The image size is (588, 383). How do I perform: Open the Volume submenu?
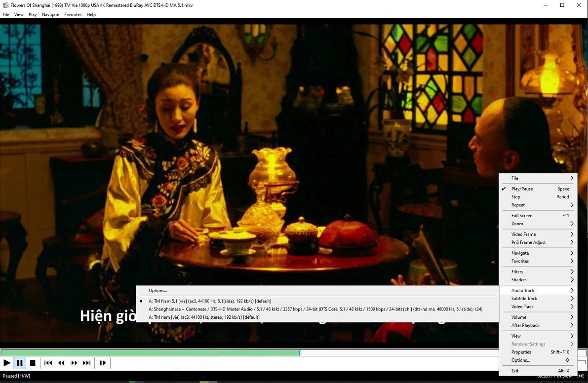[538, 317]
